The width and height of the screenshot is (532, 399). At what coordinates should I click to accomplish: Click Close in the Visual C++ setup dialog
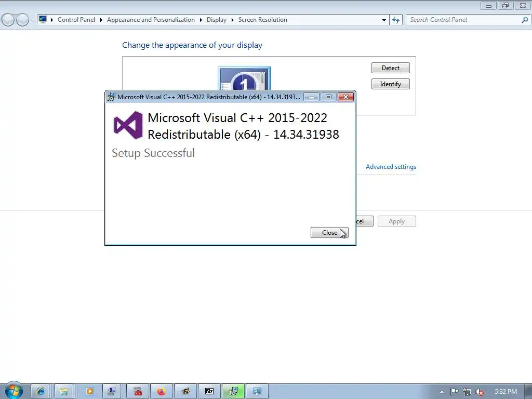click(329, 232)
